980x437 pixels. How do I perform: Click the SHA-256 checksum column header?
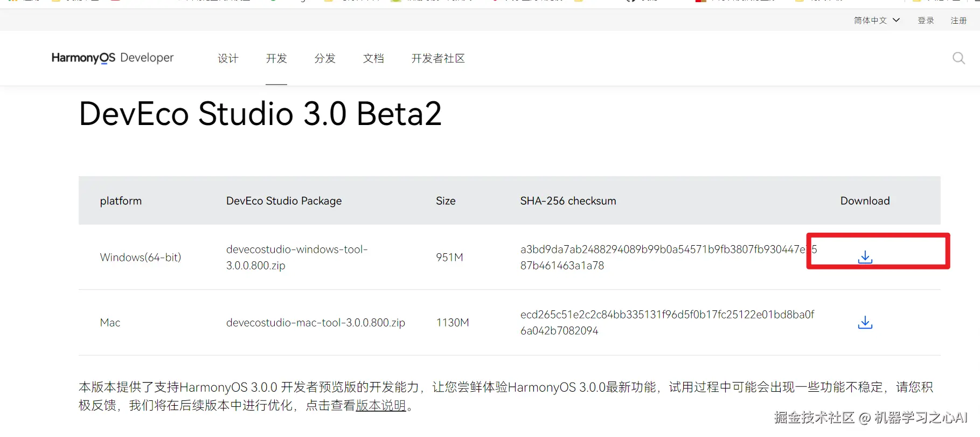(568, 201)
